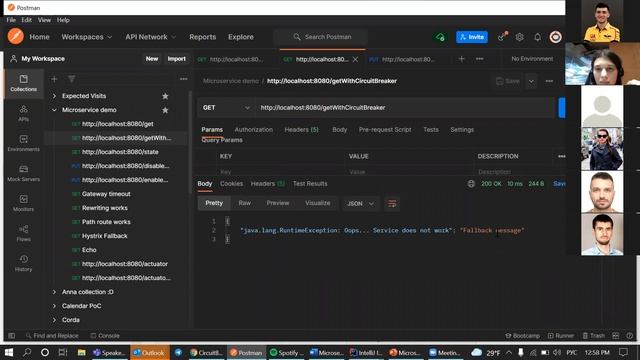Open the Edit menu
The width and height of the screenshot is (640, 360).
[x=27, y=20]
